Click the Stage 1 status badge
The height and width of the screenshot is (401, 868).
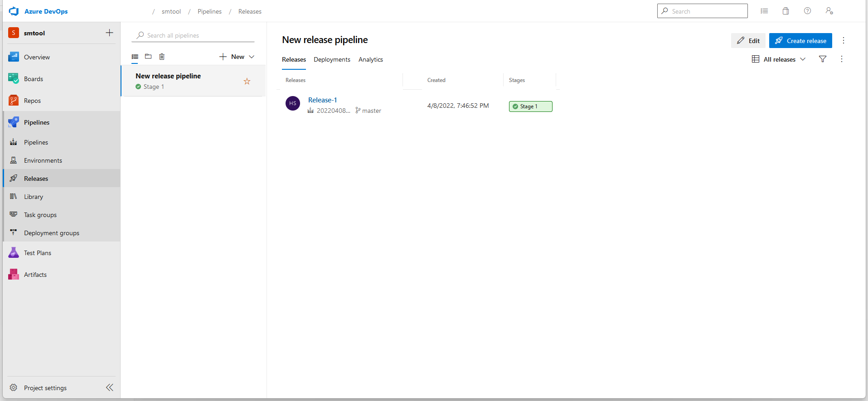click(x=530, y=106)
